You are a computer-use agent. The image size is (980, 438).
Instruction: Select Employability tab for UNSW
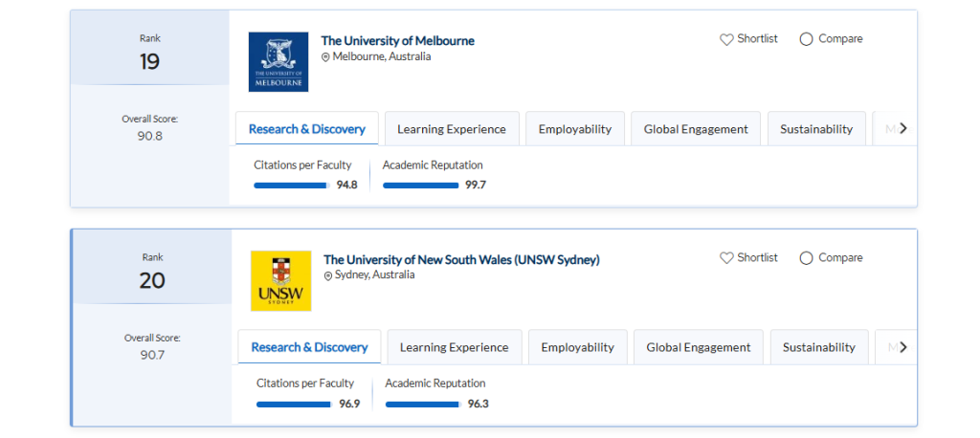(x=577, y=347)
